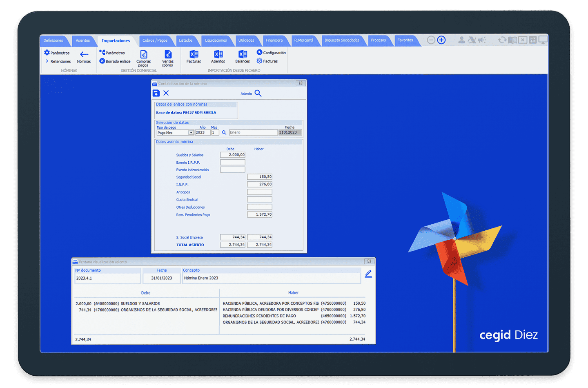
Task: Save the payroll entry with the floppy disk icon
Action: pyautogui.click(x=156, y=93)
